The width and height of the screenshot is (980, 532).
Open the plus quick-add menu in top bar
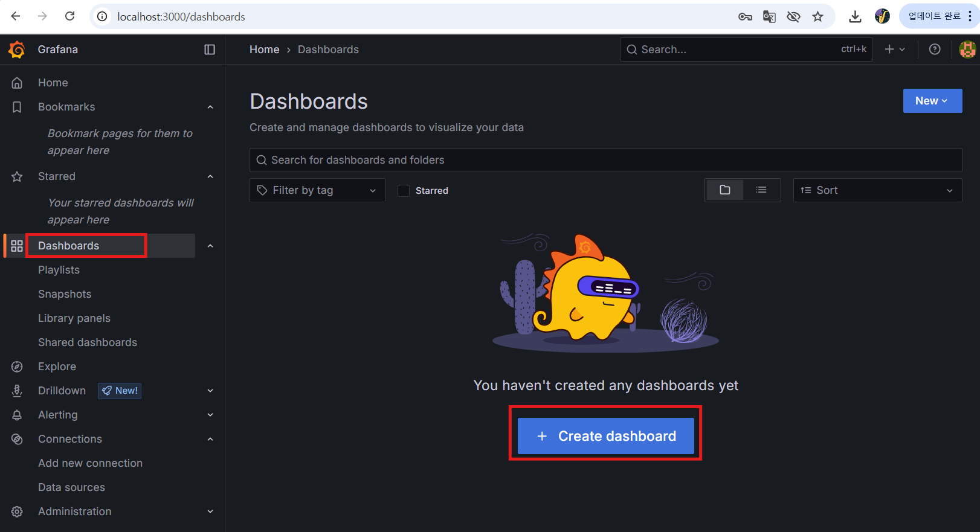click(895, 50)
